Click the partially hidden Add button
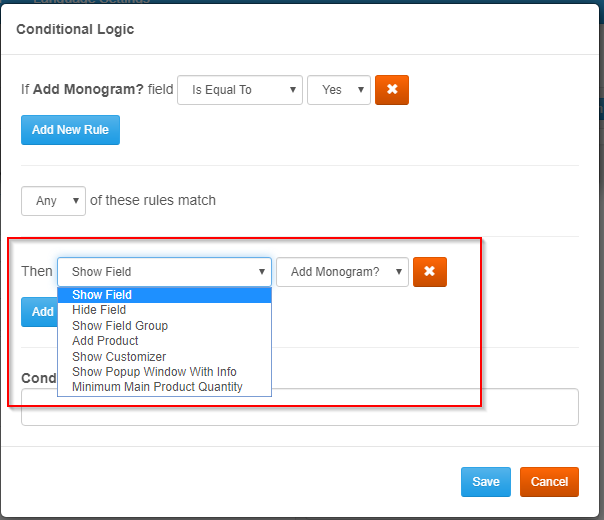604x520 pixels. (x=40, y=312)
